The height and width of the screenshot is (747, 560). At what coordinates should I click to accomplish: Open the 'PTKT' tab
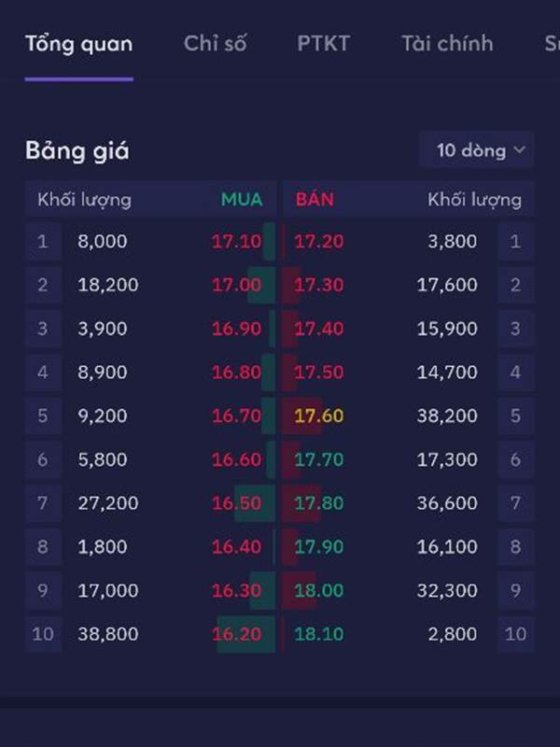pos(323,44)
